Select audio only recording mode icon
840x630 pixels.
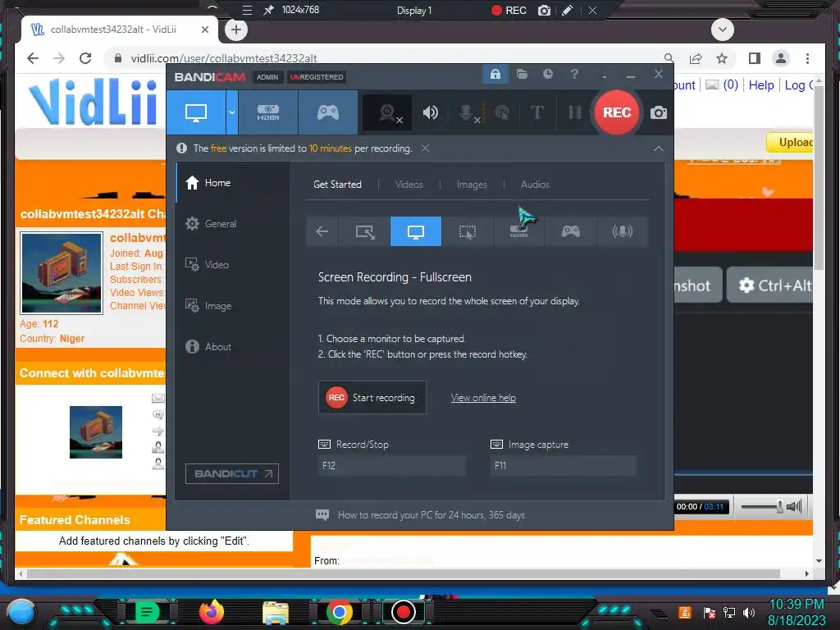622,231
